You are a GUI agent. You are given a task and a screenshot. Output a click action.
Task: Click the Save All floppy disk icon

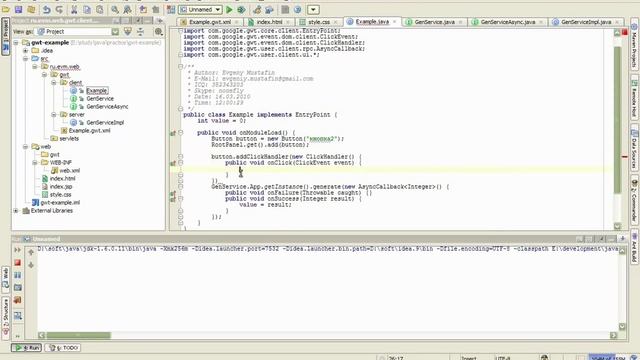click(x=18, y=9)
